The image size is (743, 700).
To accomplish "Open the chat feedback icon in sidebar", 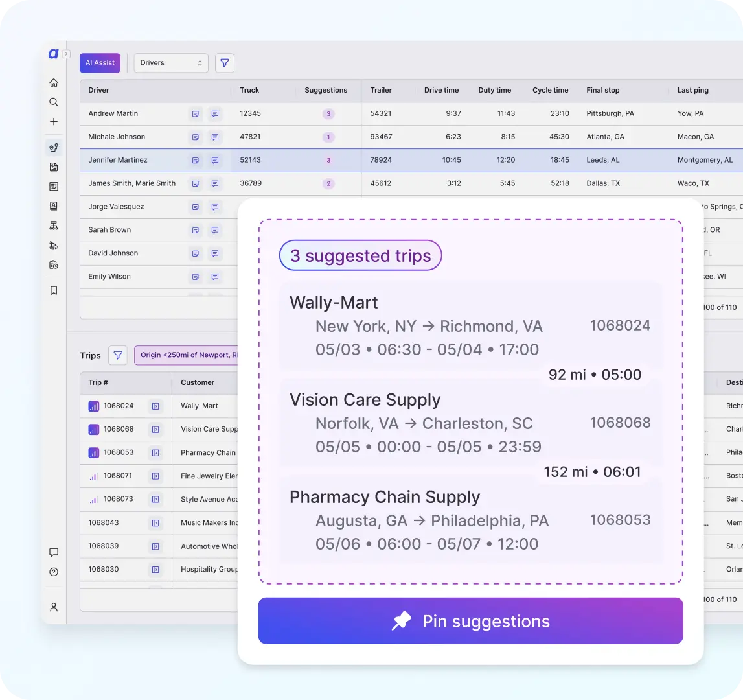I will tap(54, 552).
